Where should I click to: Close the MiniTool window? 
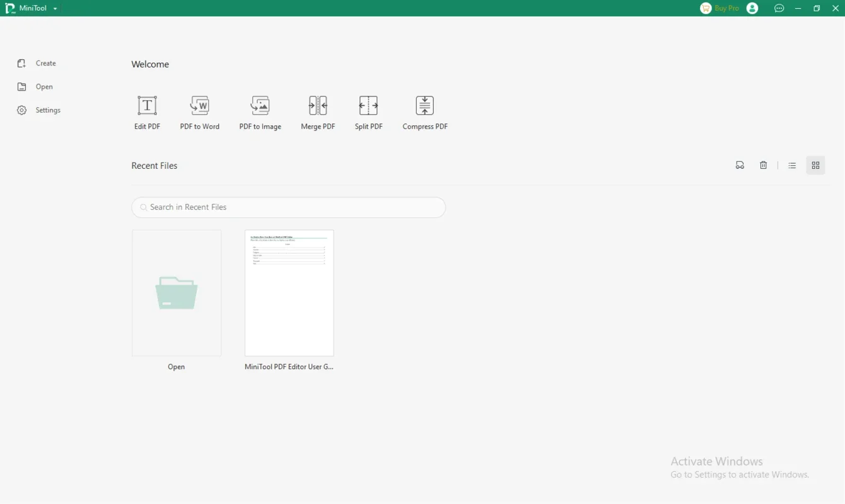(x=836, y=8)
